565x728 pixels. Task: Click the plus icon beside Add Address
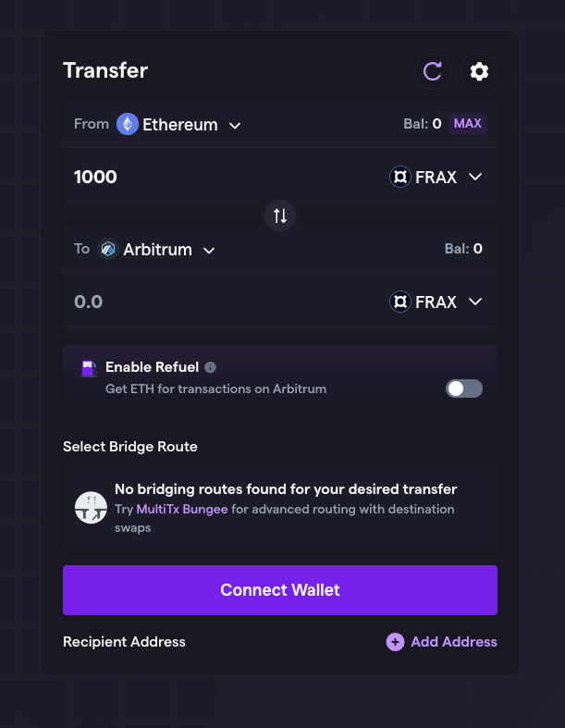coord(395,642)
